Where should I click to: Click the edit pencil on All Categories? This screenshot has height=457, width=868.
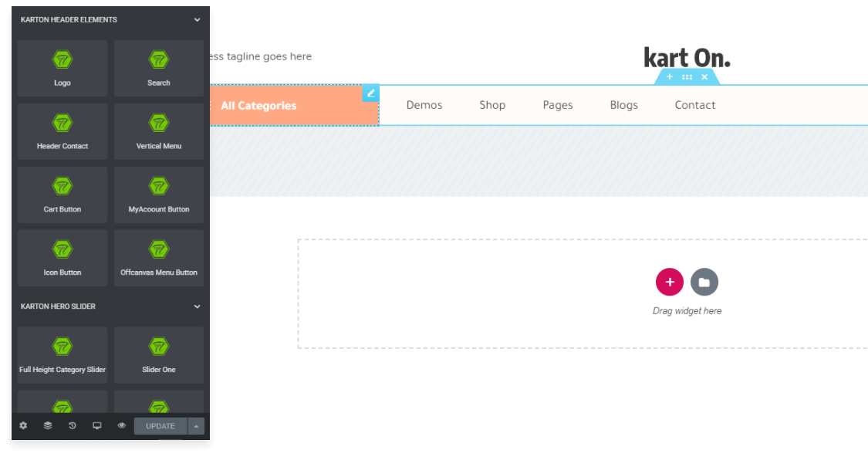tap(371, 93)
